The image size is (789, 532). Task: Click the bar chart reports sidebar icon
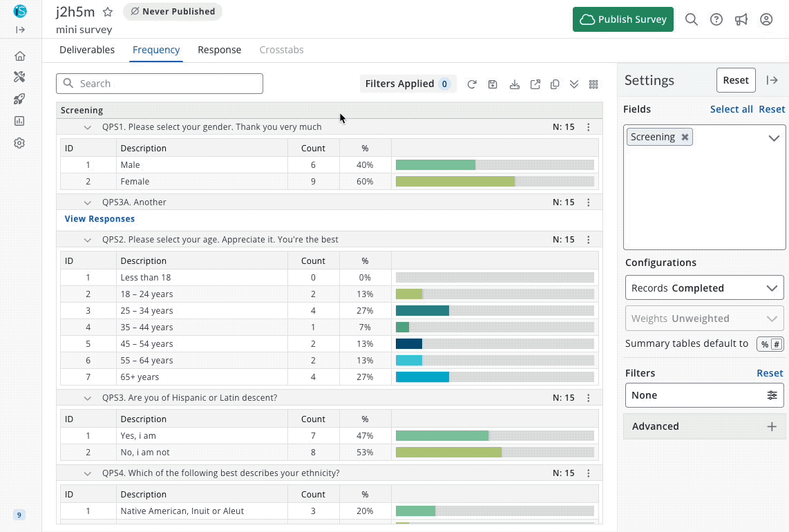point(19,121)
